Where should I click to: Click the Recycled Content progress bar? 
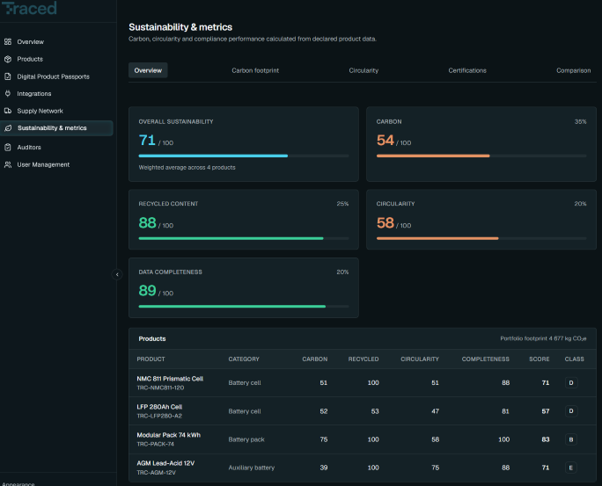pos(243,238)
